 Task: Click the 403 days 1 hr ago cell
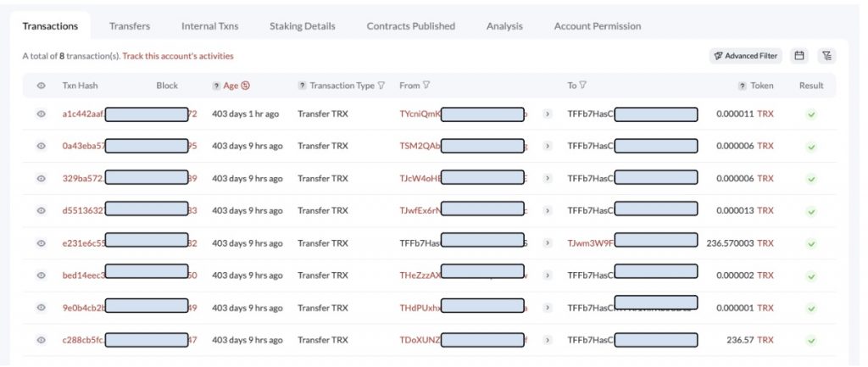pyautogui.click(x=245, y=114)
